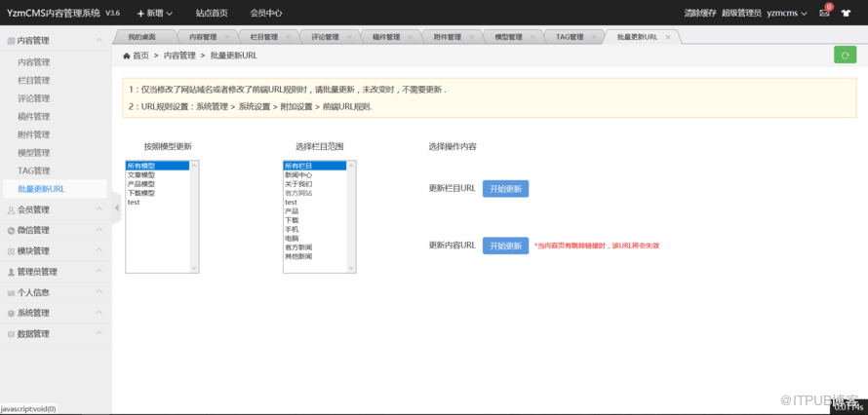Switch to the 我的桌面 tab
The image size is (868, 415).
[141, 37]
